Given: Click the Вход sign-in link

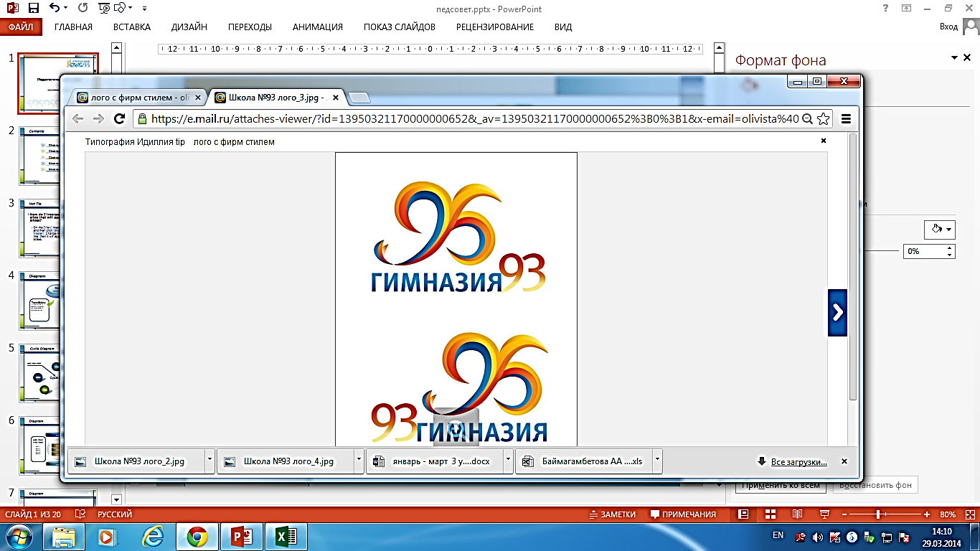Looking at the screenshot, I should [x=948, y=27].
